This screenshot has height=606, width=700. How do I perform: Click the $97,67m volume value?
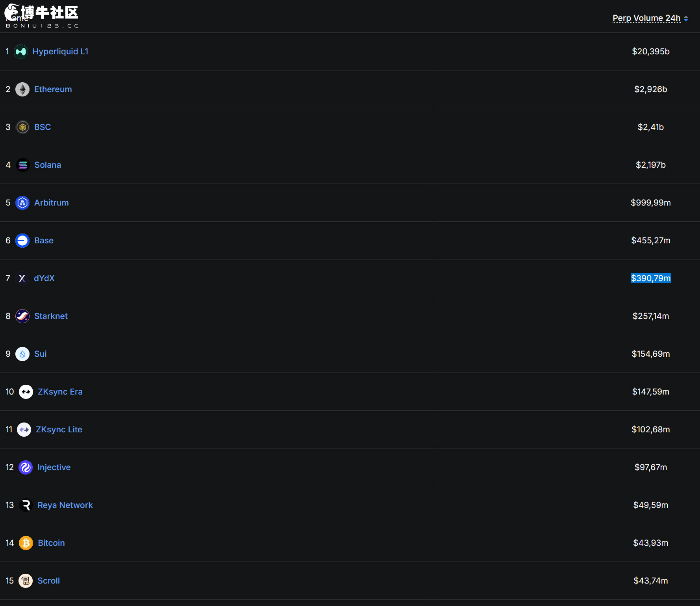click(651, 467)
